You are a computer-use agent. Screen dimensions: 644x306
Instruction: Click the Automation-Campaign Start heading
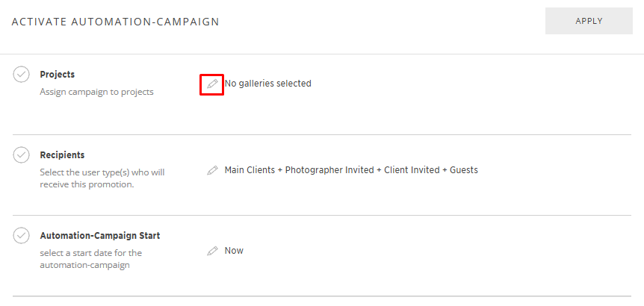tap(99, 236)
